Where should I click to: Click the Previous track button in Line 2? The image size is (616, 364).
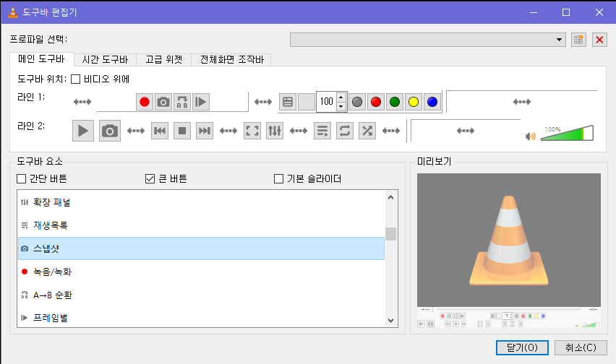pyautogui.click(x=160, y=131)
